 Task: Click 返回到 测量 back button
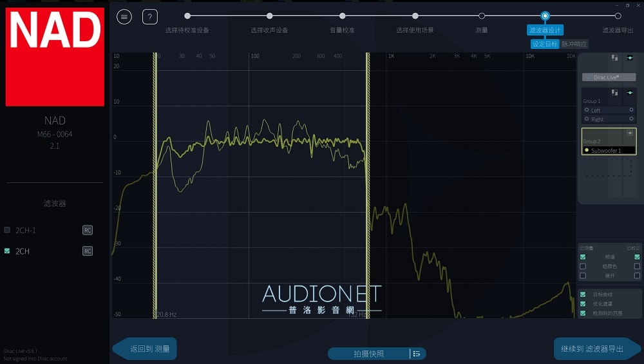[144, 349]
